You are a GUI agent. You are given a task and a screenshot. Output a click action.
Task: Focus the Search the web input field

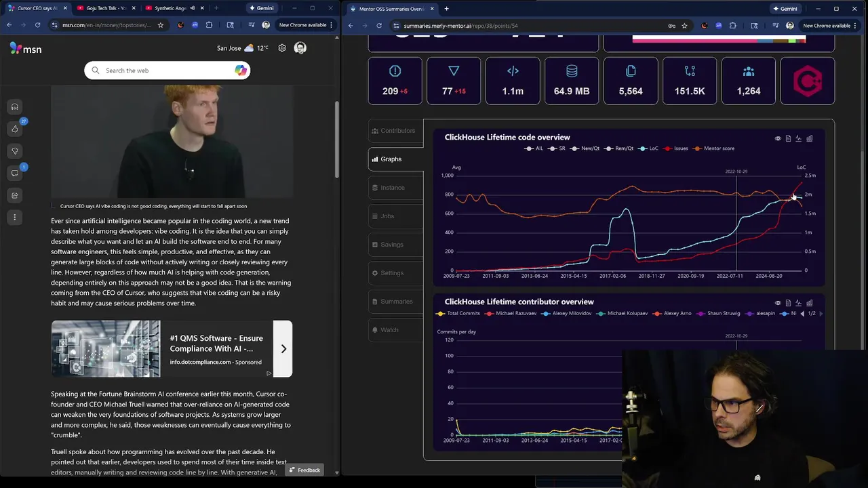[167, 70]
